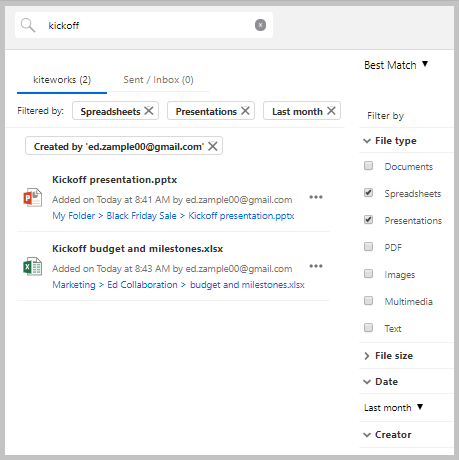The image size is (460, 460).
Task: Open more options for Kickoff presentation.pptx
Action: coord(316,197)
